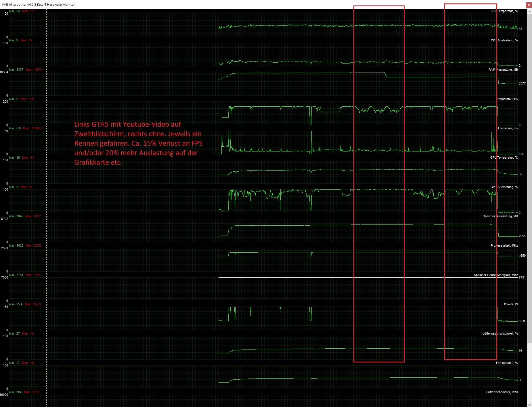
Task: Click 'Max : 252.9' on Power graph
Action: pos(33,304)
